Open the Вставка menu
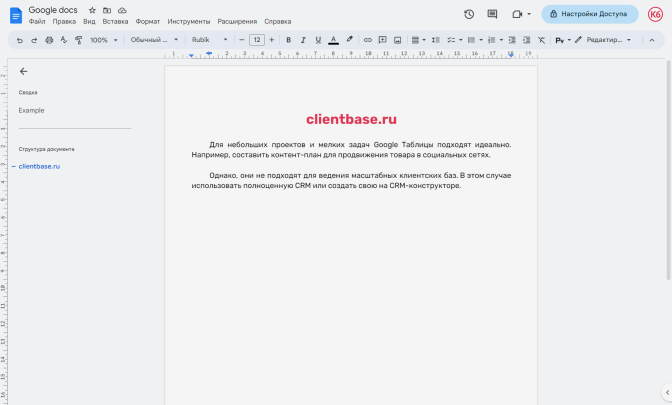672x405 pixels. [115, 21]
